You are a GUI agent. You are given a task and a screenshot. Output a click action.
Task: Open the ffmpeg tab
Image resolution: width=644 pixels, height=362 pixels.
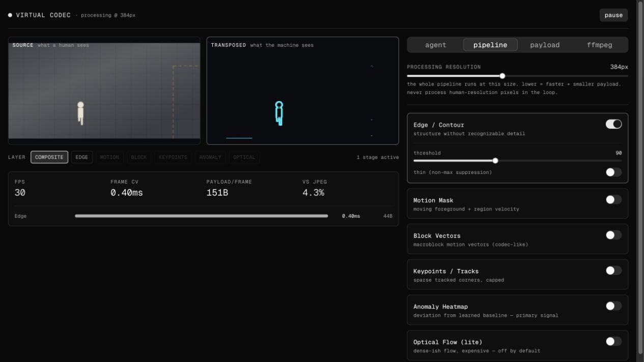point(599,45)
